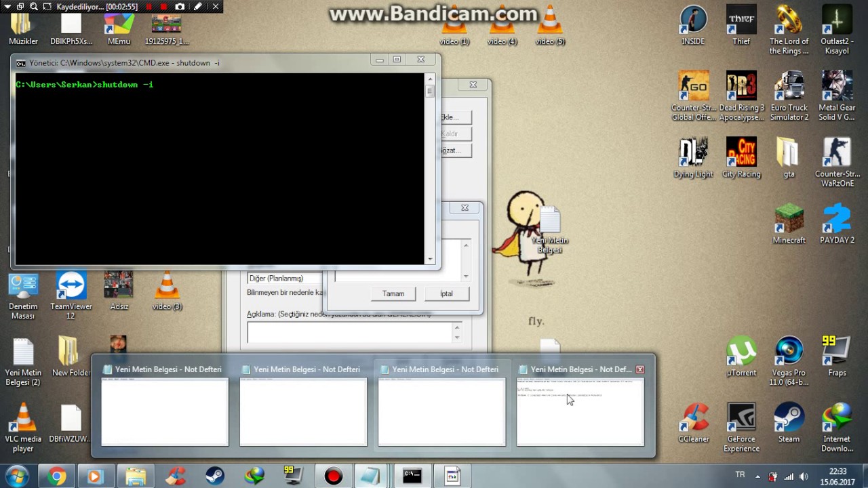Image resolution: width=868 pixels, height=488 pixels.
Task: Close the fourth Not Defteri thumbnail
Action: point(639,369)
